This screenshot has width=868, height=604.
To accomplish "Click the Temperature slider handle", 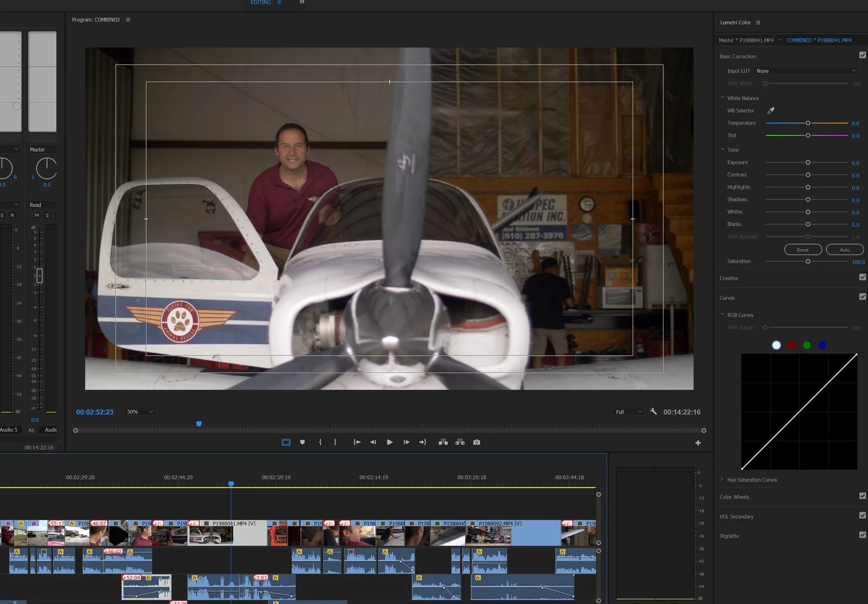I will click(808, 123).
